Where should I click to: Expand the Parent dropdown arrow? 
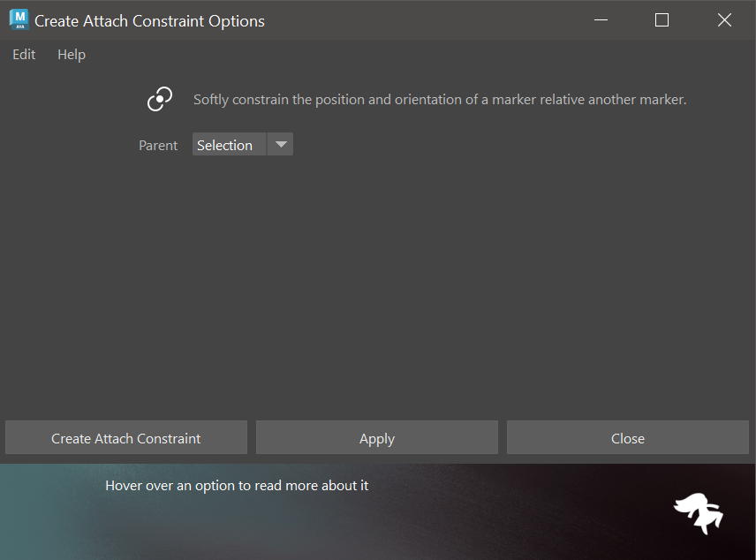tap(280, 145)
